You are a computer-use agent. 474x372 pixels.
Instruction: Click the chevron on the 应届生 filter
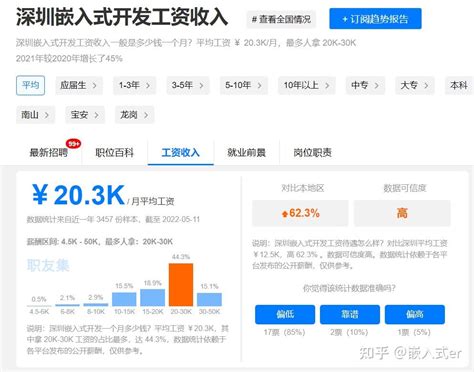(95, 86)
